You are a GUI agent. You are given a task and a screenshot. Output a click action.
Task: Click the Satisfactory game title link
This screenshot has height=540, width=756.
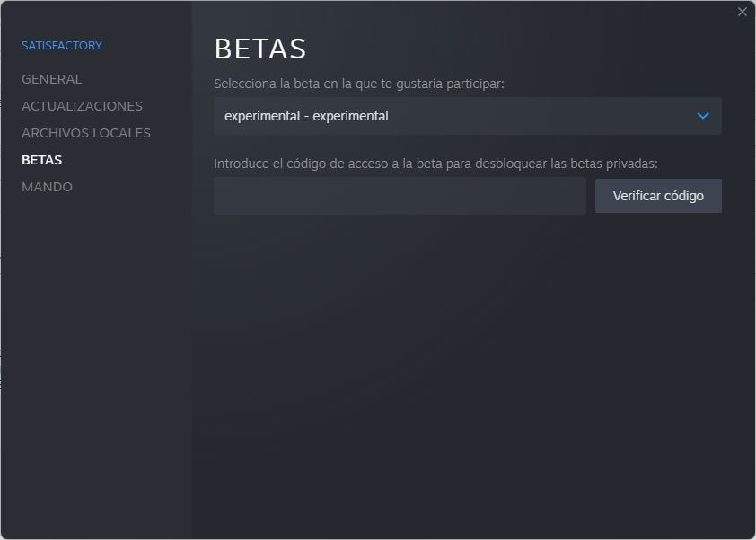click(62, 45)
